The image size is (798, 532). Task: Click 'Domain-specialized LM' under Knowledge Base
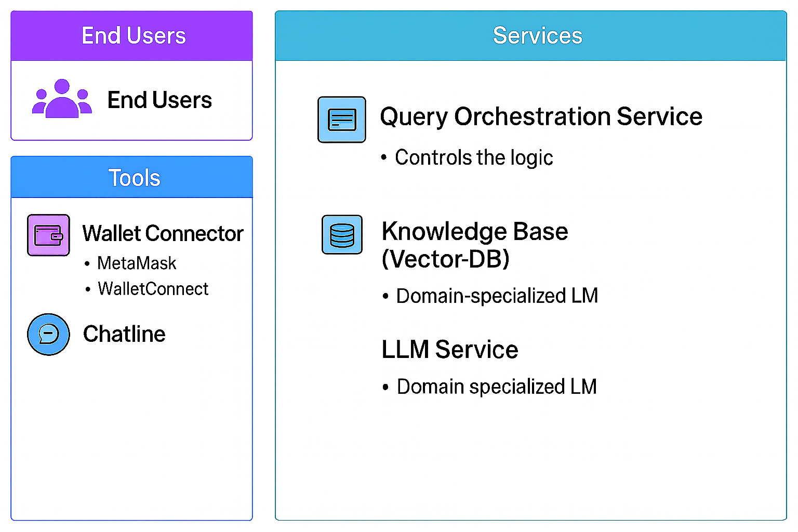pyautogui.click(x=497, y=296)
